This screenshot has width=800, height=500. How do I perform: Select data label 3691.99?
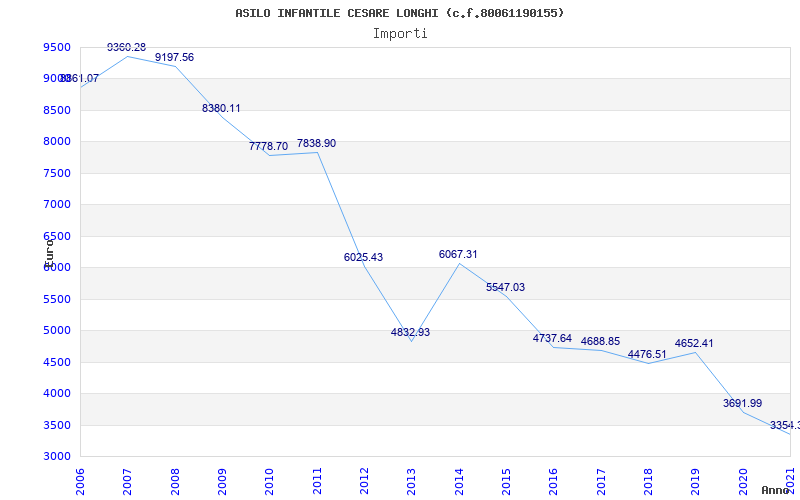pyautogui.click(x=742, y=403)
